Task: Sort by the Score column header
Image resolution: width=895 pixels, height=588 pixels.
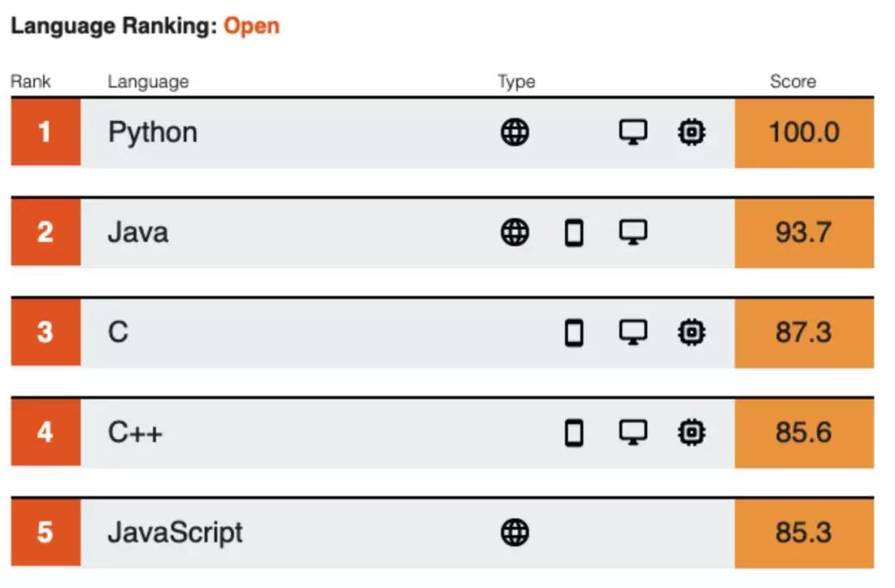Action: (792, 81)
